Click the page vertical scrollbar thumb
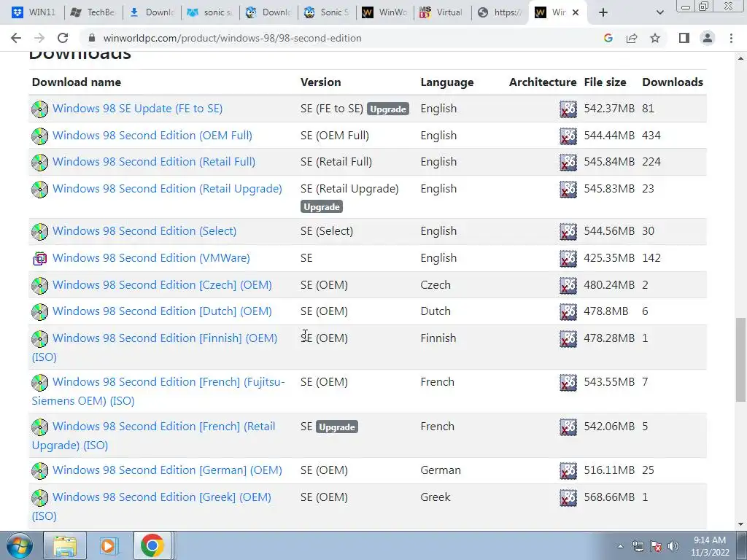This screenshot has width=747, height=560. [741, 360]
